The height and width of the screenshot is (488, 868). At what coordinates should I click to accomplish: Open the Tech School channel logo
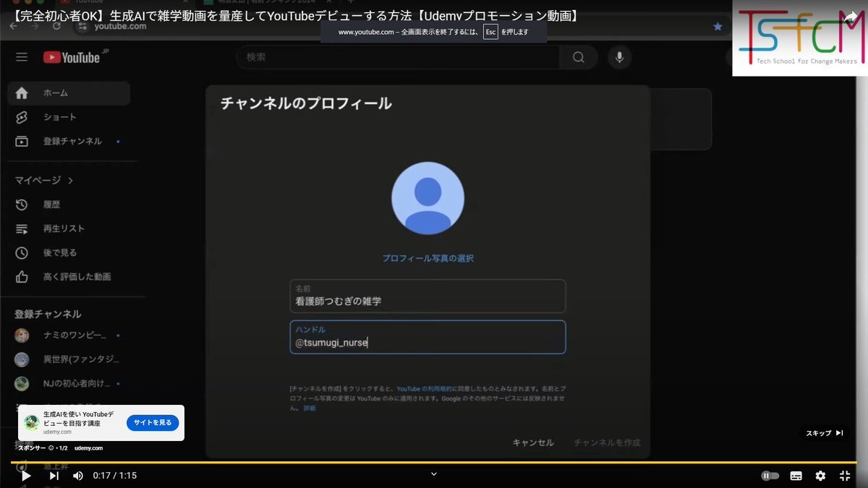[x=800, y=38]
